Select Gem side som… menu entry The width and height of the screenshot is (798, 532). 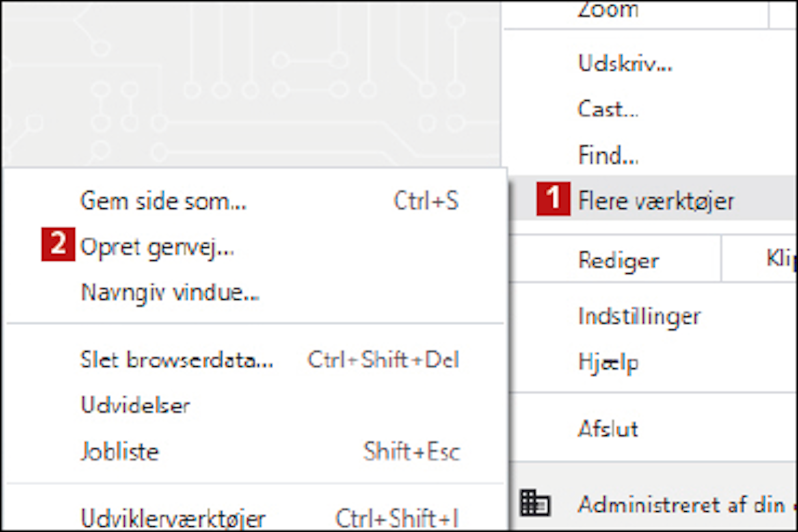click(255, 200)
